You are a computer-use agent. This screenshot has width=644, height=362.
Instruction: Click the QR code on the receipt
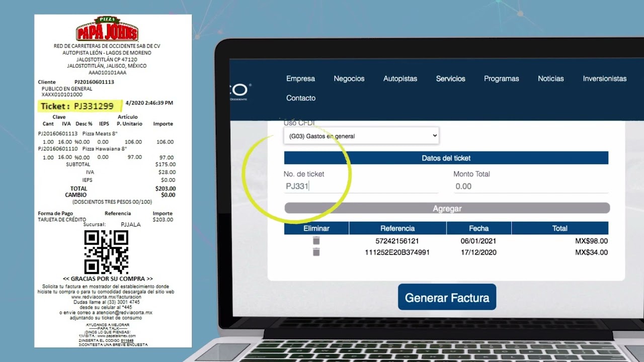(106, 252)
